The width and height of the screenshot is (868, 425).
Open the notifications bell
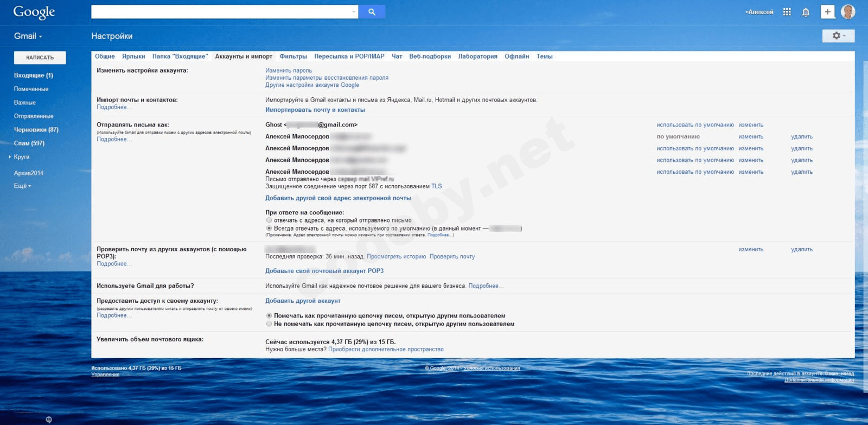(x=806, y=12)
